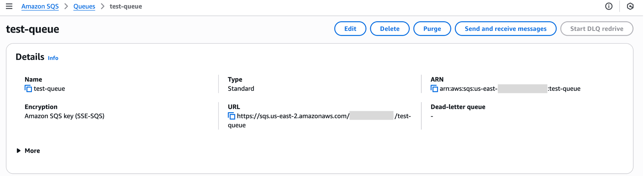Navigate to Queues breadcrumb link
The height and width of the screenshot is (176, 644).
84,6
